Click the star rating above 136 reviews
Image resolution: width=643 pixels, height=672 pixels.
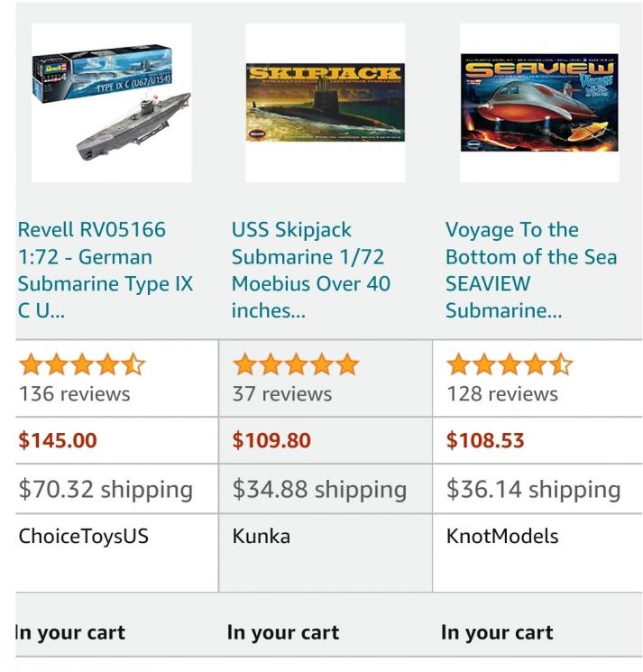(x=81, y=364)
